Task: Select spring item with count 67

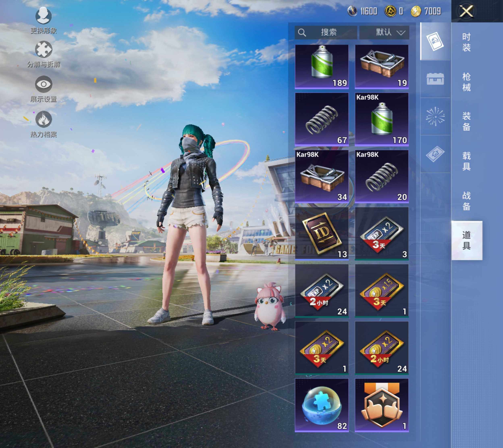Action: 322,119
